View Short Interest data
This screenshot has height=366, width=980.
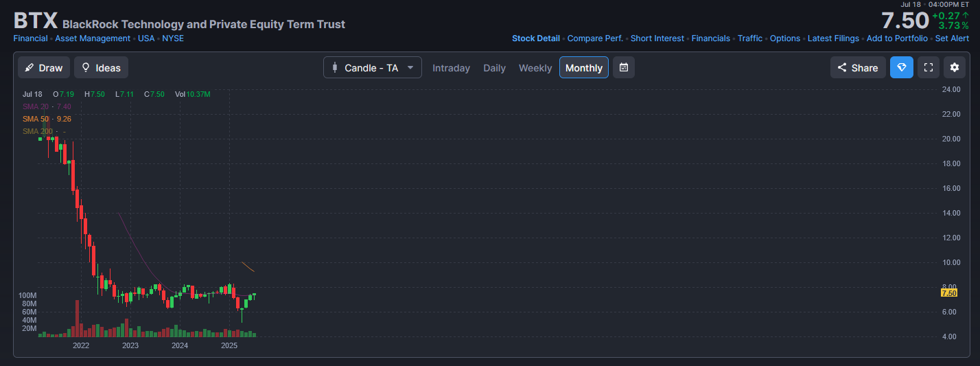coord(657,38)
